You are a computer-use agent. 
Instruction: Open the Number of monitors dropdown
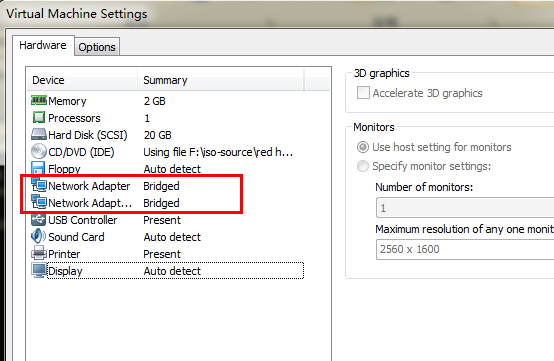pyautogui.click(x=465, y=208)
